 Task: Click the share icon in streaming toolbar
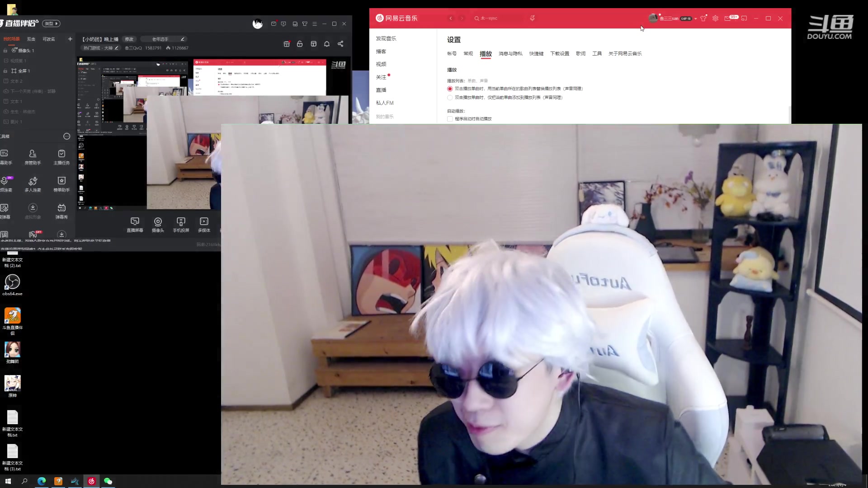coord(340,44)
